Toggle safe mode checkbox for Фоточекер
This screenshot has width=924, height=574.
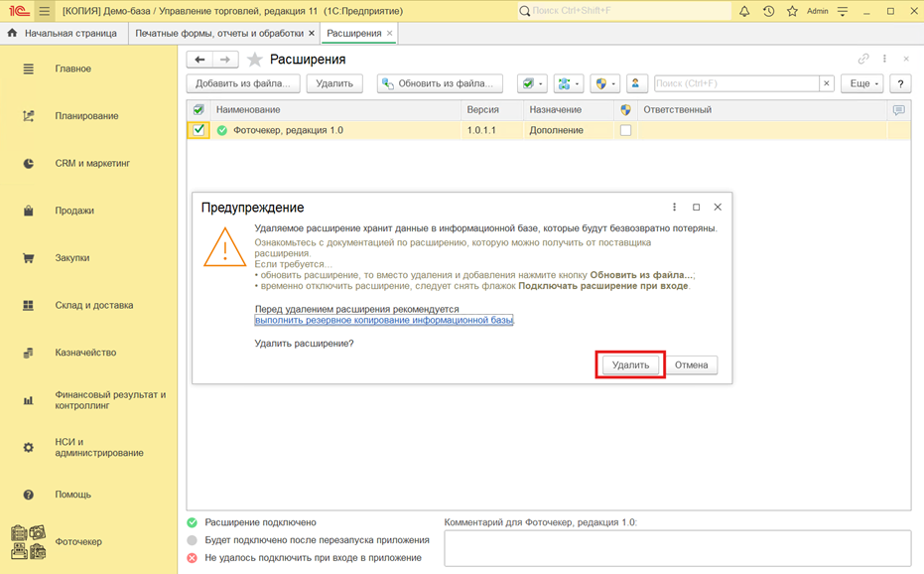pyautogui.click(x=625, y=130)
